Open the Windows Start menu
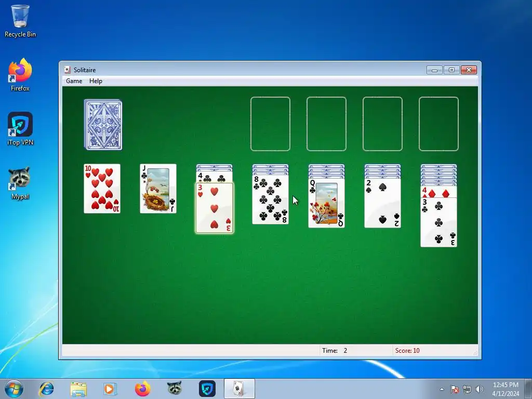The height and width of the screenshot is (399, 532). coord(14,389)
